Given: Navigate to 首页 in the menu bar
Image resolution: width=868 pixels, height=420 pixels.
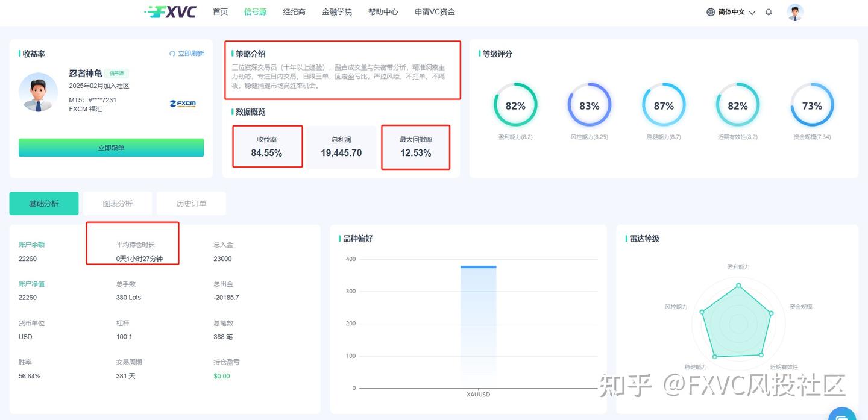Looking at the screenshot, I should (219, 11).
